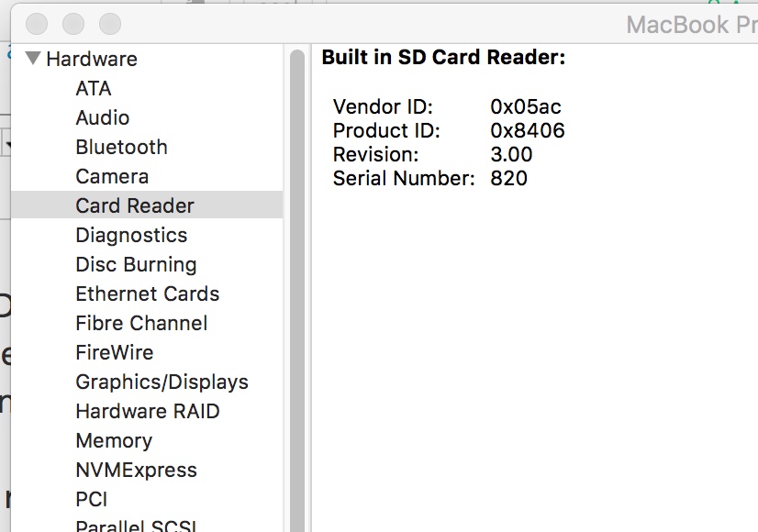The width and height of the screenshot is (758, 532).
Task: Select Disc Burning information
Action: point(135,264)
